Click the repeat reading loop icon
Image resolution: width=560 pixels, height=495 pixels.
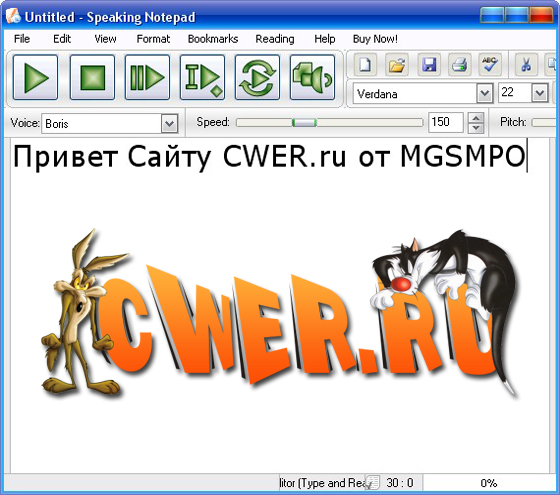[x=258, y=77]
